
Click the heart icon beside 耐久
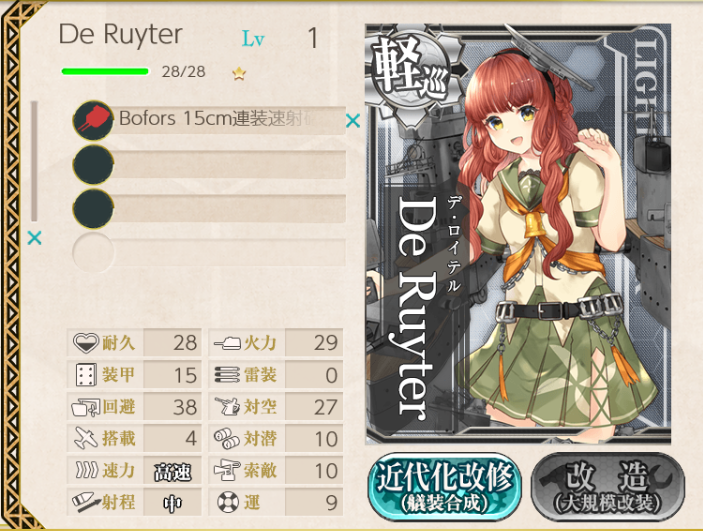pyautogui.click(x=85, y=343)
